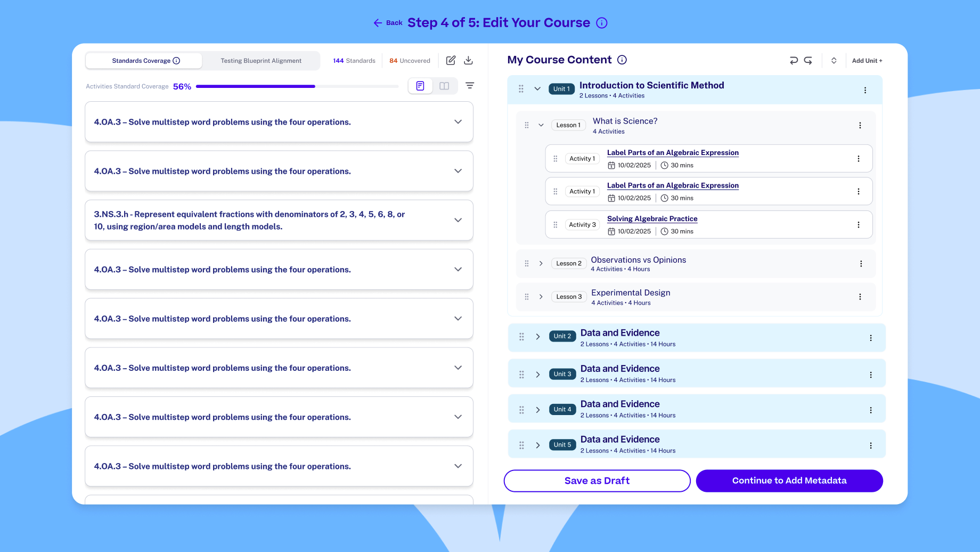Viewport: 980px width, 552px height.
Task: Click drag handle for Unit 1
Action: coord(521,89)
